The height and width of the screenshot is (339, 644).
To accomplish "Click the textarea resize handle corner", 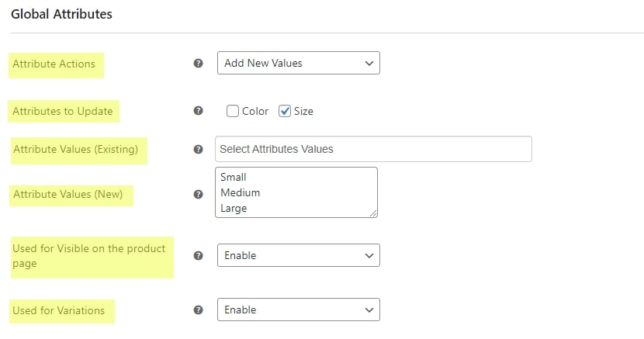I will (373, 213).
